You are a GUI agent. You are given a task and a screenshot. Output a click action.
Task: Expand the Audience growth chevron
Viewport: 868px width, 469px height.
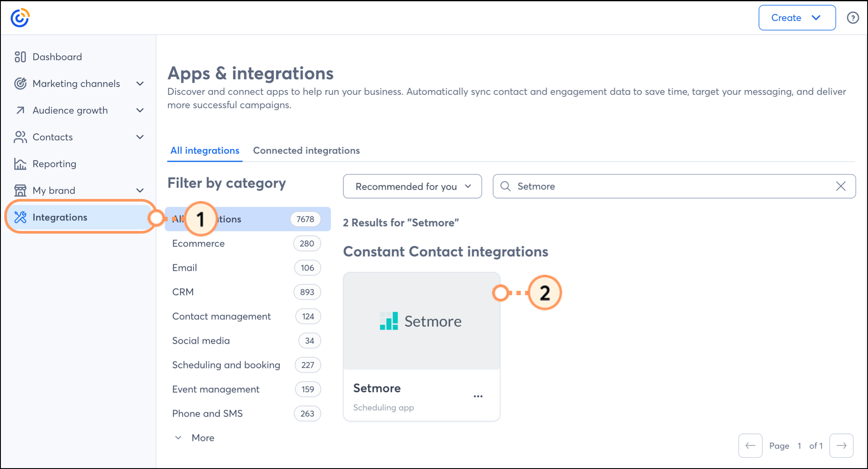(x=140, y=110)
